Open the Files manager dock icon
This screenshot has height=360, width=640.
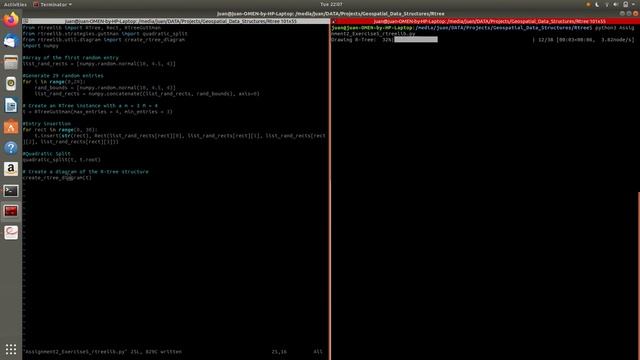coord(11,62)
